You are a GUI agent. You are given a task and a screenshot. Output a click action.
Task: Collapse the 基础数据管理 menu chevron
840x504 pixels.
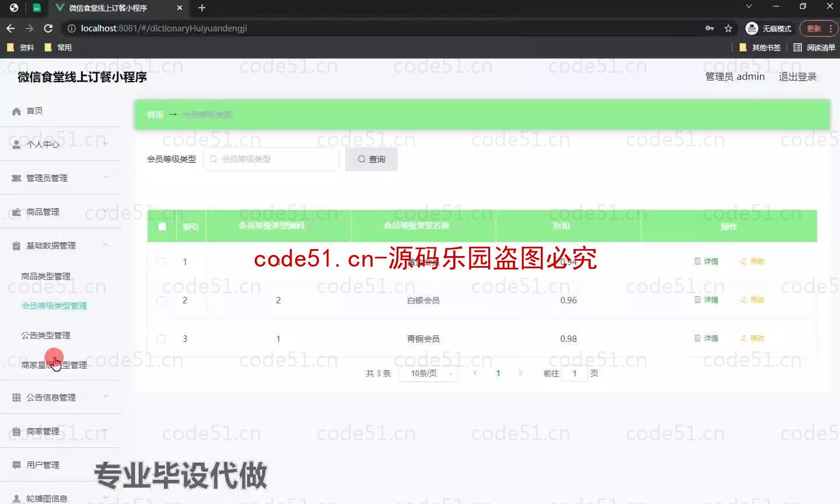106,245
